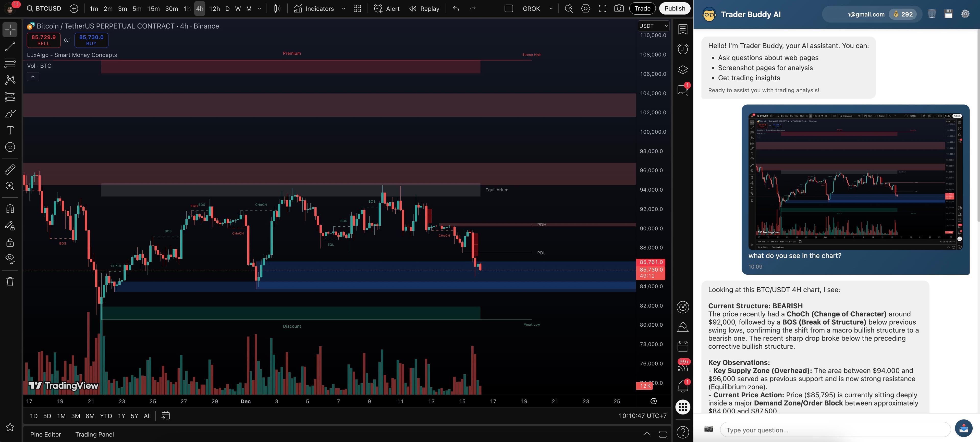Click the Type your question input field
The height and width of the screenshot is (442, 980).
tap(833, 429)
